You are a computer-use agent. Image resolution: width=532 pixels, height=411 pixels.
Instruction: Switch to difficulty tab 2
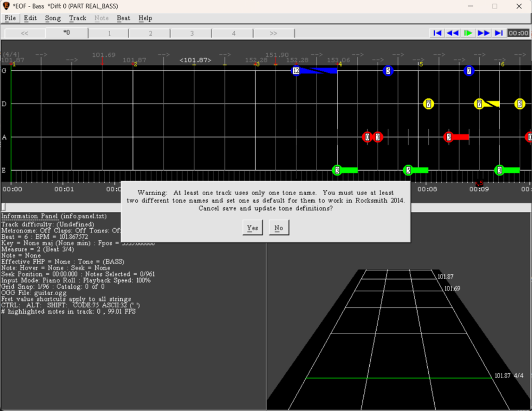tap(151, 33)
